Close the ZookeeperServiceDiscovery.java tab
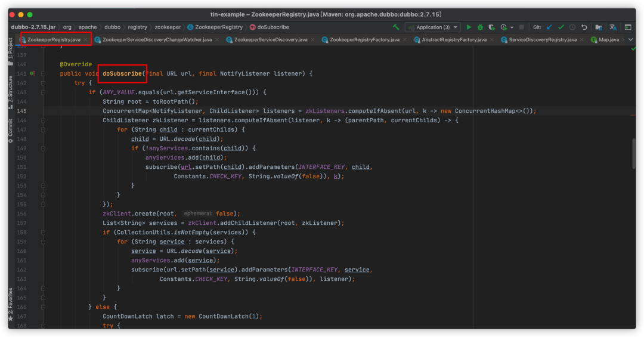Viewport: 644px width, 337px height. coord(312,39)
